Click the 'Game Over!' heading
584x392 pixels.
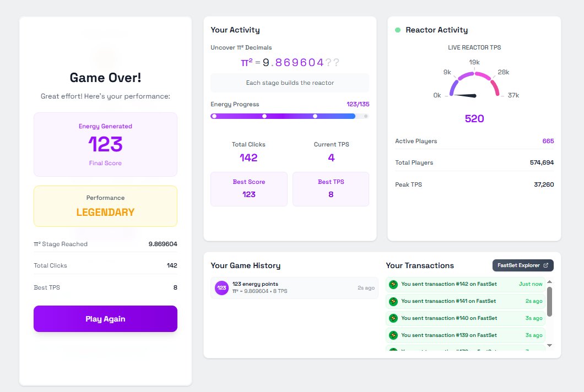(x=105, y=78)
